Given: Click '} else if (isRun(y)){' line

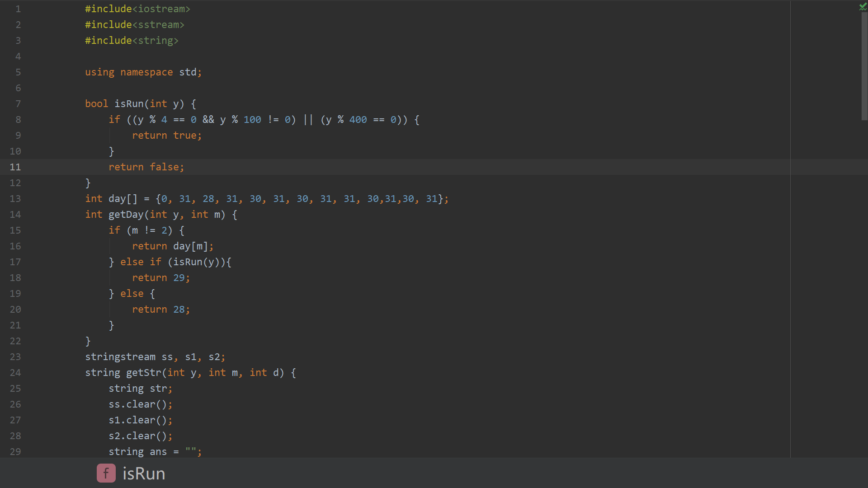Looking at the screenshot, I should point(170,262).
